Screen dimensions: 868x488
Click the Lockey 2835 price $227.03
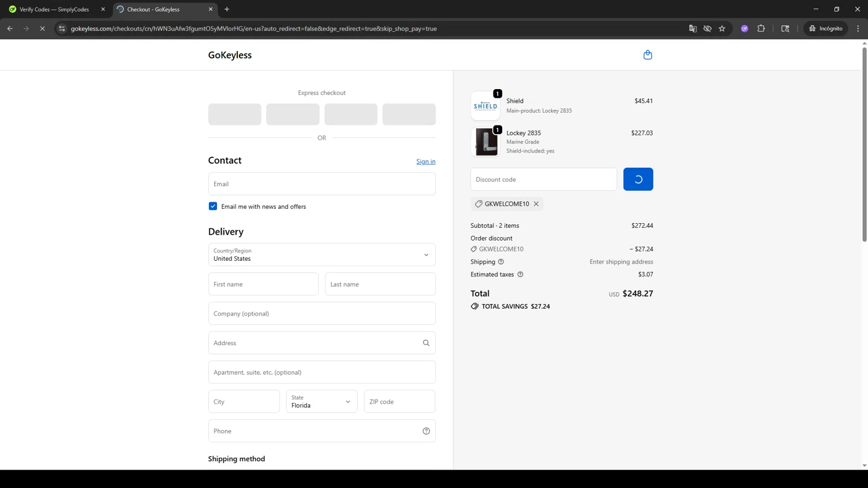click(x=642, y=133)
